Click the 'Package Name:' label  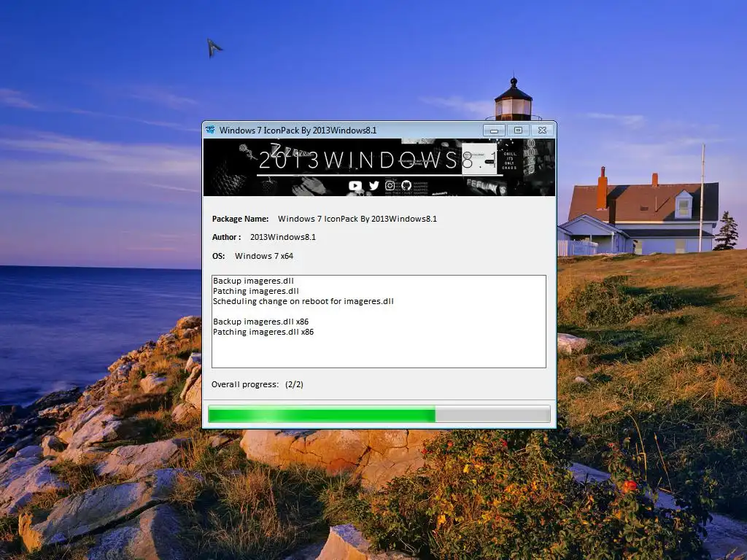point(240,219)
